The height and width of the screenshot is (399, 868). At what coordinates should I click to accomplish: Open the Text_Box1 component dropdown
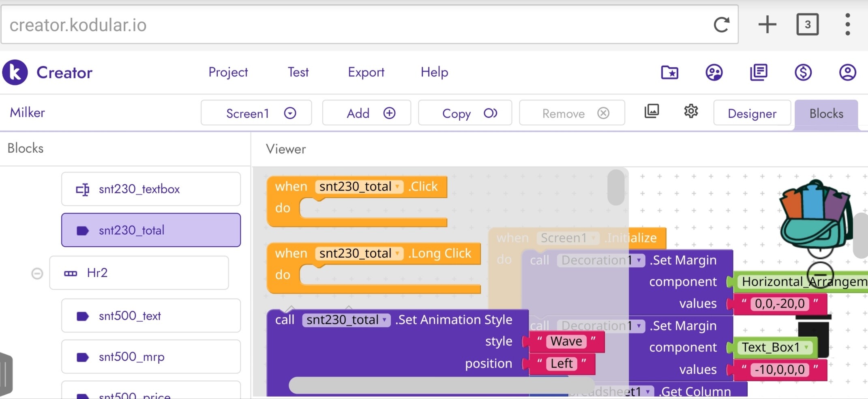pyautogui.click(x=775, y=347)
